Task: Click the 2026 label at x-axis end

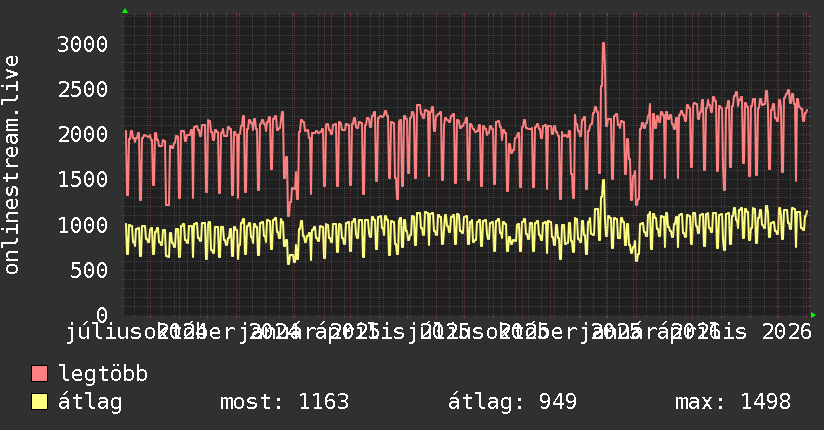Action: coord(787,332)
